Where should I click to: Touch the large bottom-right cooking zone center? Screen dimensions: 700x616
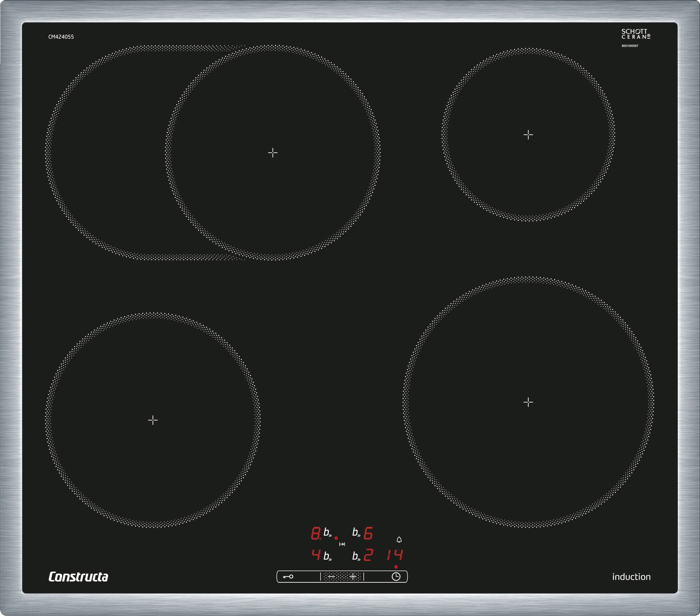(x=528, y=402)
